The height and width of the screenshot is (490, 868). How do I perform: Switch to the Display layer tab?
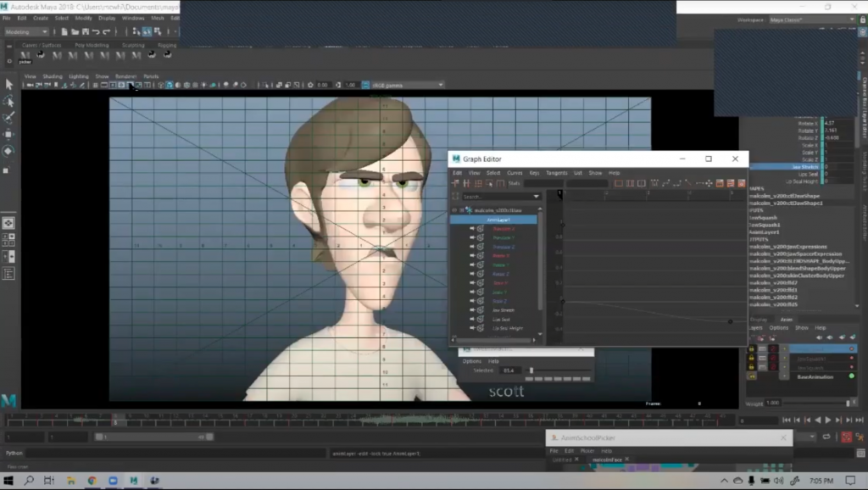759,320
